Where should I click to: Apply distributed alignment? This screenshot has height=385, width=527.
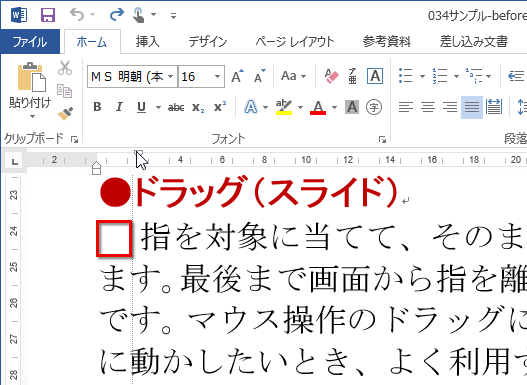pyautogui.click(x=494, y=107)
